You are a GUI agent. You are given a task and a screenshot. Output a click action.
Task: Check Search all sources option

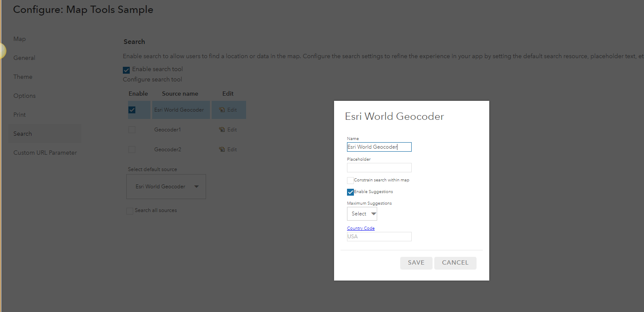[x=130, y=211]
